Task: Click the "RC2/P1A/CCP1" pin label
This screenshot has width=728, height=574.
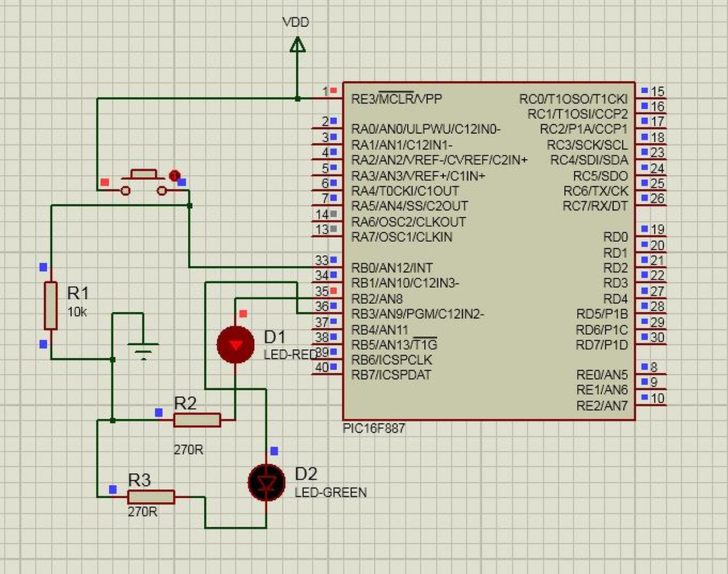Action: 584,129
